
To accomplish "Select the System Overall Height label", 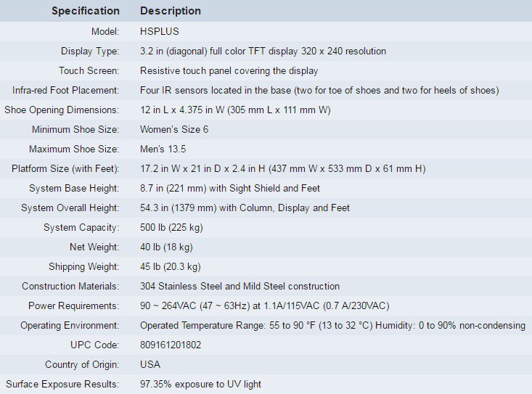I will coord(70,208).
